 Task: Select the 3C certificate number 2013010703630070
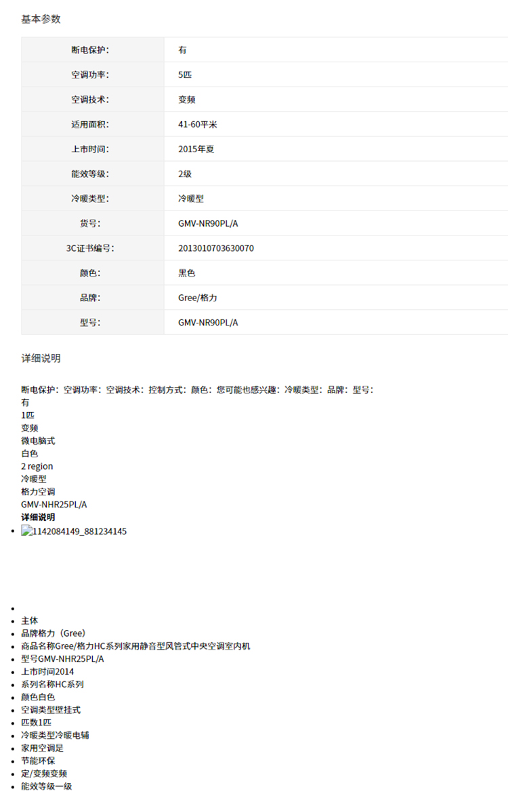click(215, 248)
